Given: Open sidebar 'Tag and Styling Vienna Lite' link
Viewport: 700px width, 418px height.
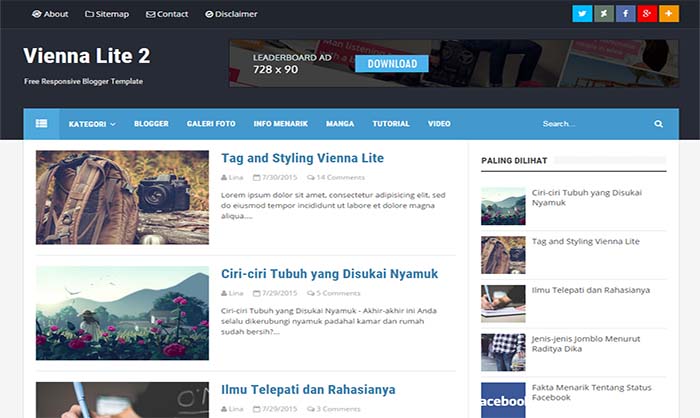Looking at the screenshot, I should point(586,241).
